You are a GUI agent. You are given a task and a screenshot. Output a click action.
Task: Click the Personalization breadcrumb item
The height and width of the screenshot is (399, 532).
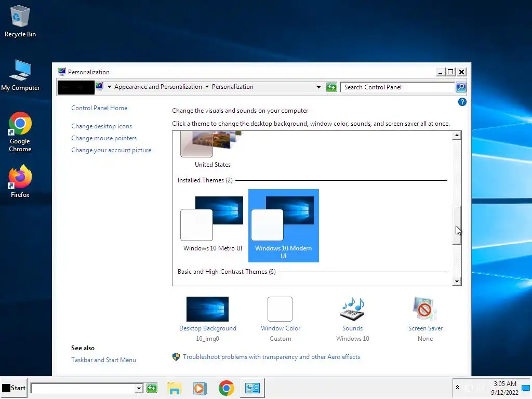(232, 87)
